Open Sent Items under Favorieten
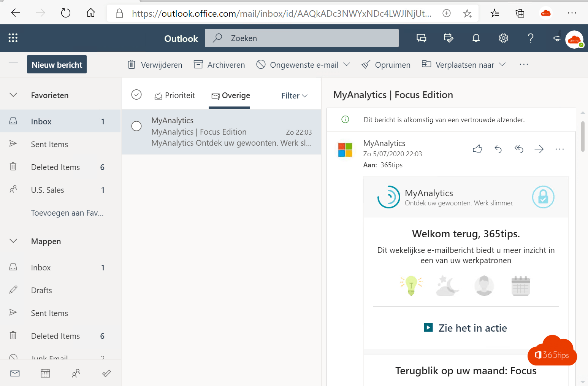The image size is (588, 386). tap(60, 144)
